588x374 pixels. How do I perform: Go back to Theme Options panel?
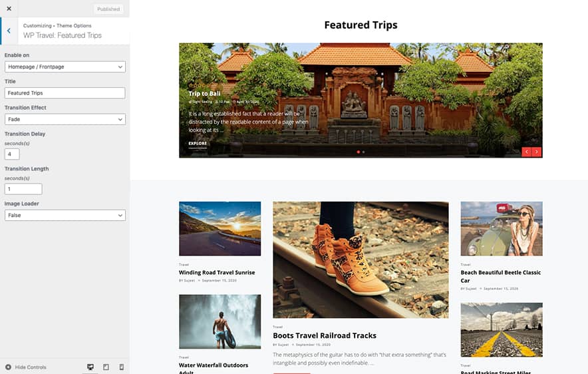click(9, 31)
